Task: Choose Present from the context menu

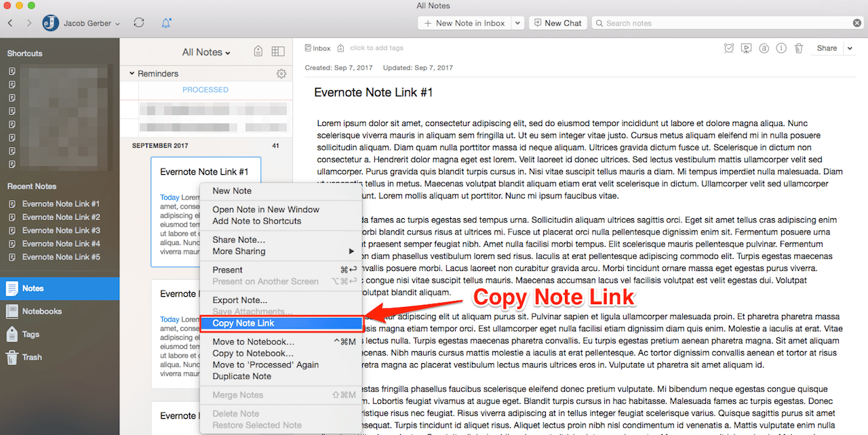Action: tap(281, 270)
